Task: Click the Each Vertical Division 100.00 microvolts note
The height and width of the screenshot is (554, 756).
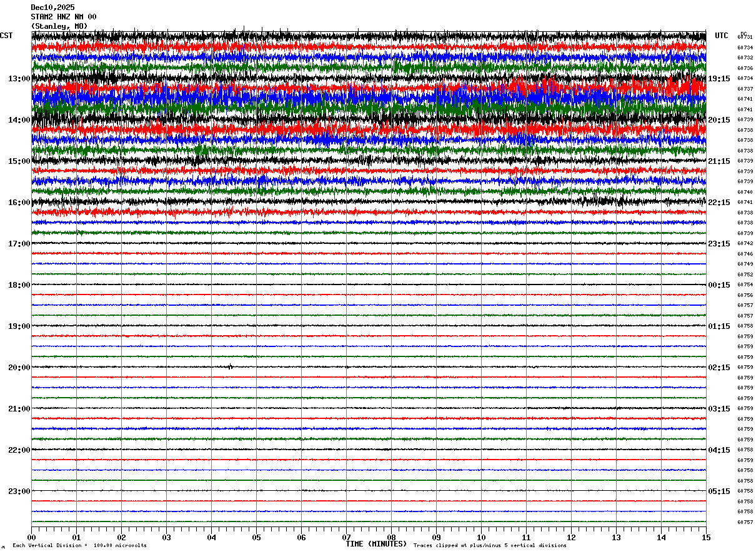Action: coord(79,546)
